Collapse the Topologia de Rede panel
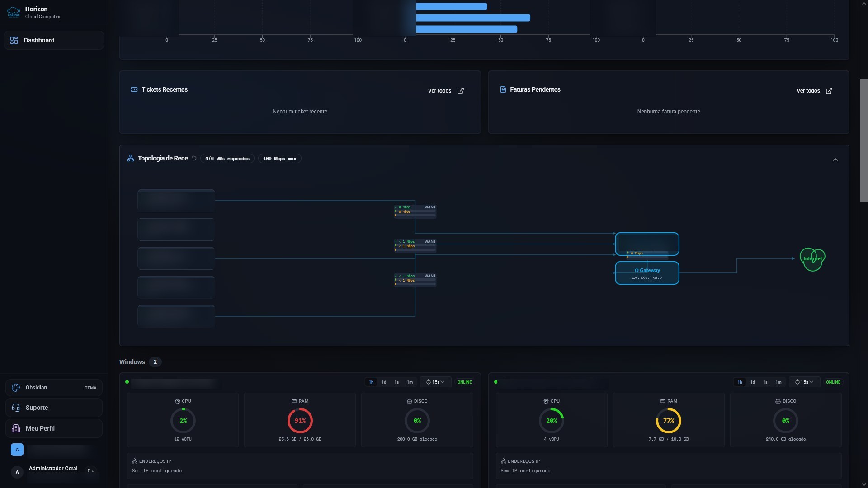The image size is (868, 488). (835, 160)
